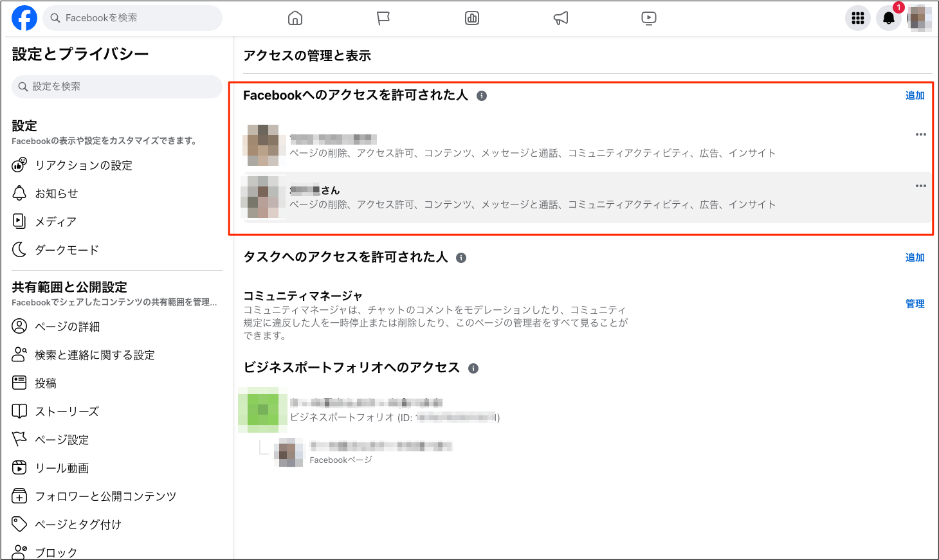Open info icon beside Facebookへのアクセスを許可された人
Viewport: 939px width, 560px height.
[482, 96]
